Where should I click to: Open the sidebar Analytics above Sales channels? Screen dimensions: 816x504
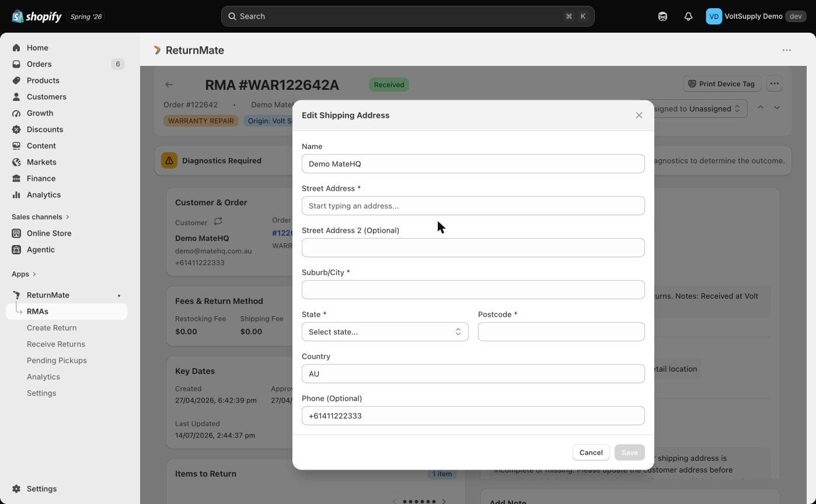(x=43, y=195)
